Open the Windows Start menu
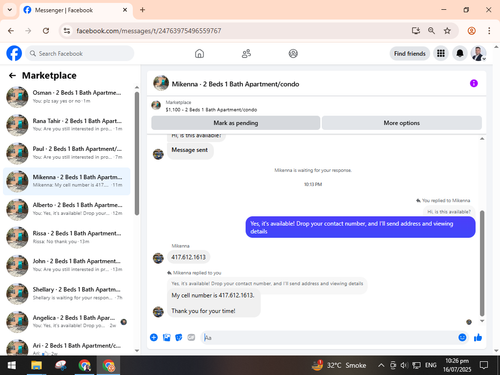This screenshot has height=375, width=500. coord(12,365)
